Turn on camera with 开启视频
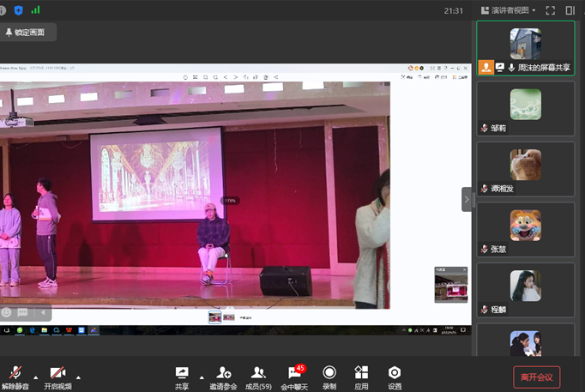 tap(58, 373)
